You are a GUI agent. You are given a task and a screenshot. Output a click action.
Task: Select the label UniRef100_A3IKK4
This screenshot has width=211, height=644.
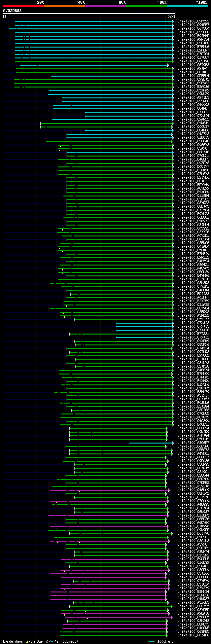point(193,225)
